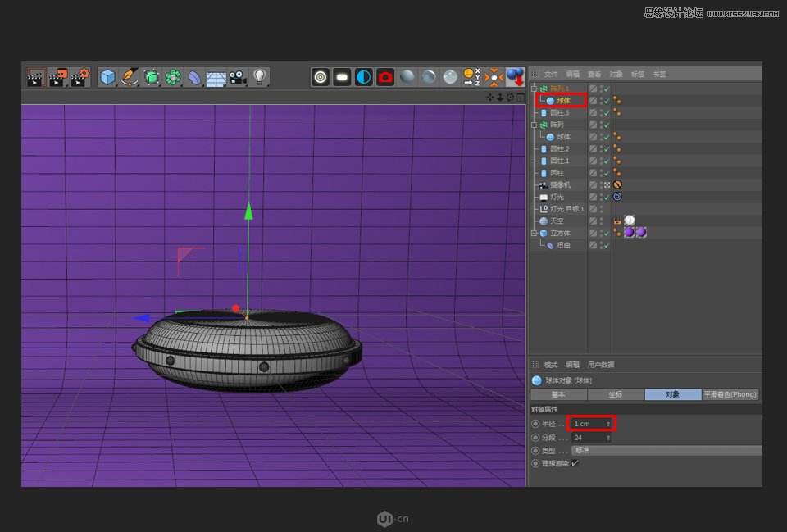Select the pen spline tool icon
787x532 pixels.
[x=130, y=76]
